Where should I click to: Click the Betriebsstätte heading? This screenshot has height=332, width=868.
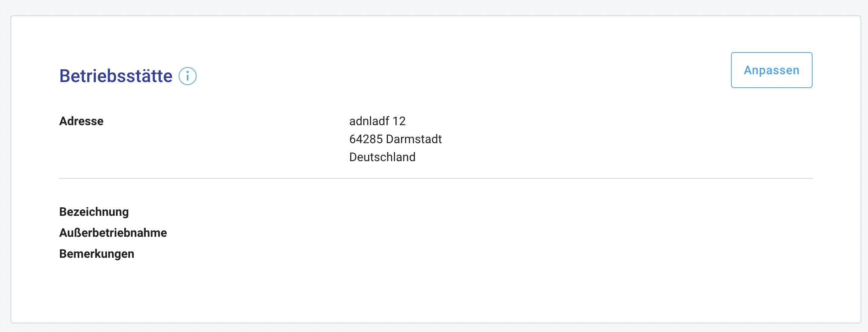pos(116,76)
